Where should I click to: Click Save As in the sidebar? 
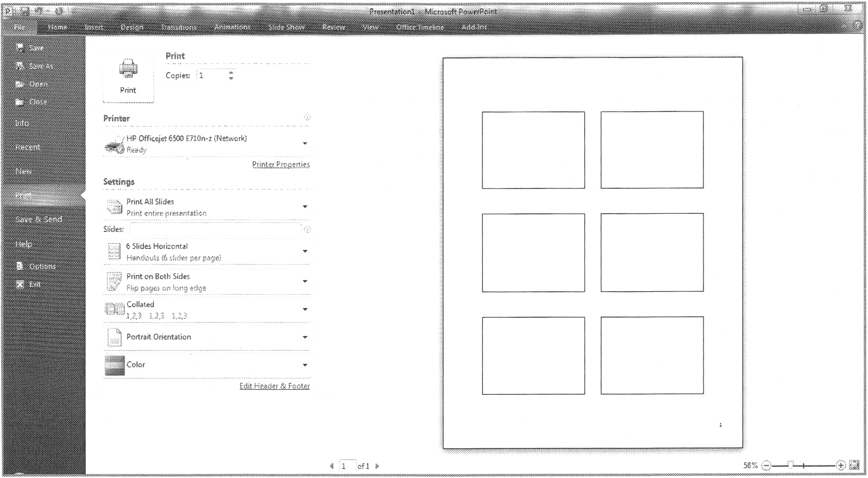pos(41,66)
